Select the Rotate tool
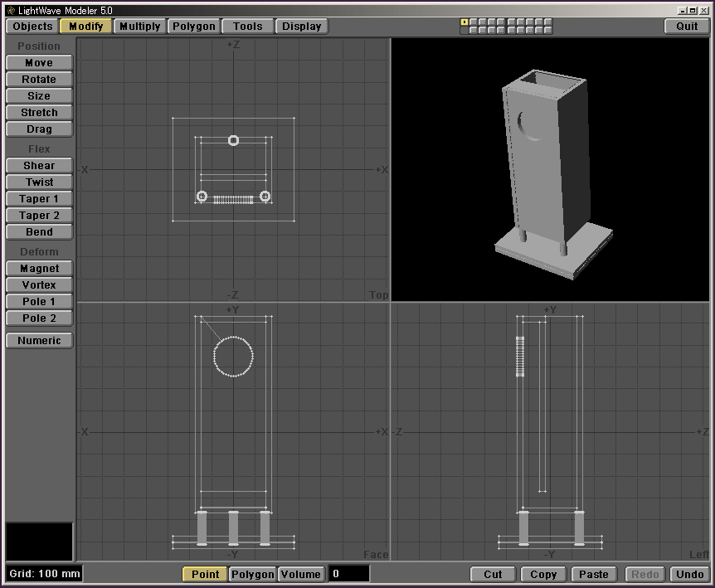This screenshot has width=715, height=588. (x=39, y=80)
